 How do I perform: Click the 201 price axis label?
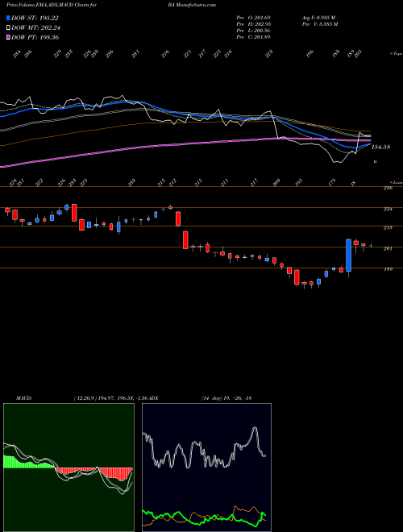(x=388, y=249)
